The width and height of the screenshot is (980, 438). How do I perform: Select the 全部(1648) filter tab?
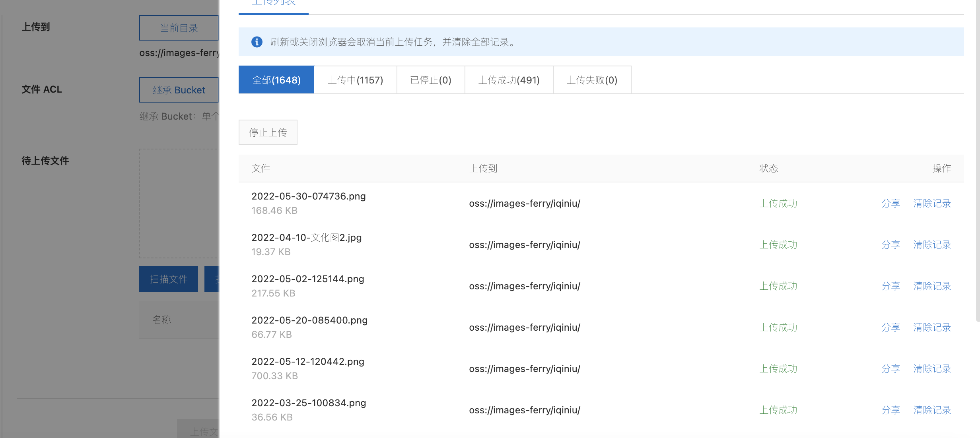[276, 80]
